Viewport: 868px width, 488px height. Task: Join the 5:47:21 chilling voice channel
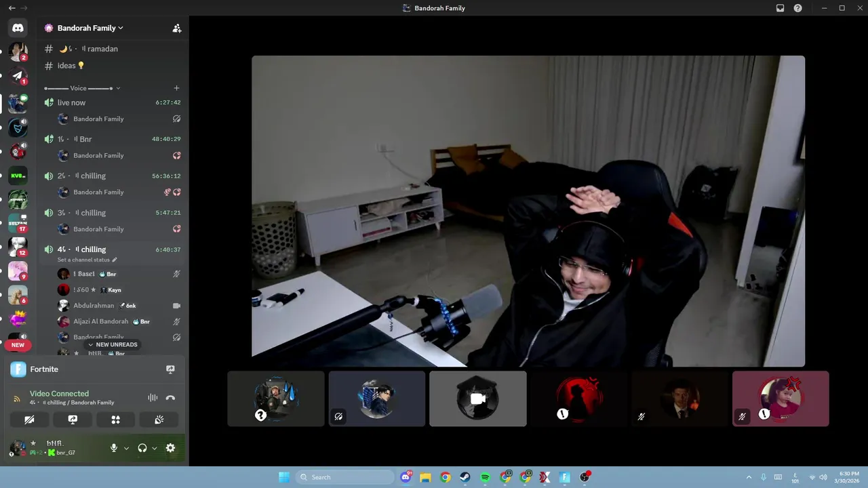pos(113,213)
